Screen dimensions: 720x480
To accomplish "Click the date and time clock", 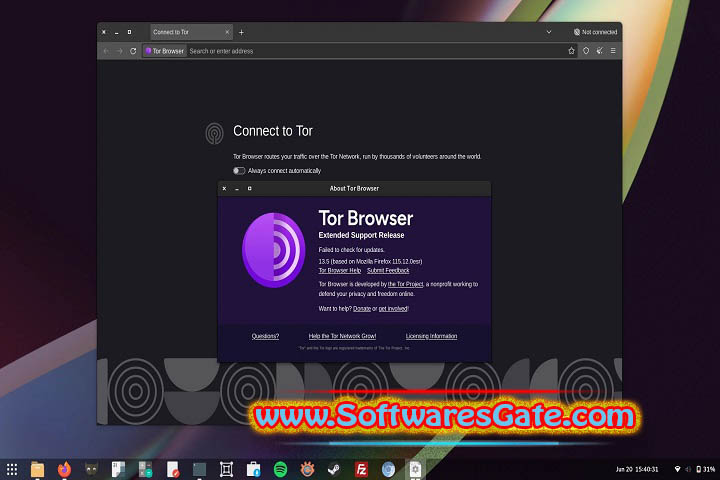I will [x=636, y=469].
